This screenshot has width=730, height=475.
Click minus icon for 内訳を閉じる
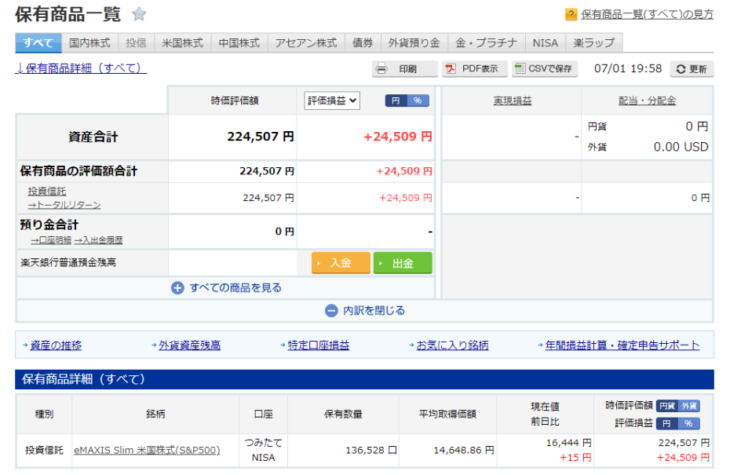coord(331,311)
